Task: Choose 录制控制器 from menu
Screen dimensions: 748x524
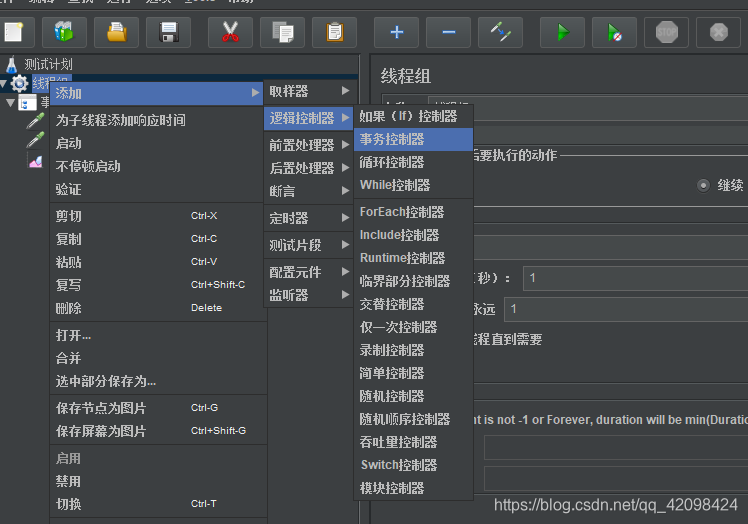Action: pos(413,350)
